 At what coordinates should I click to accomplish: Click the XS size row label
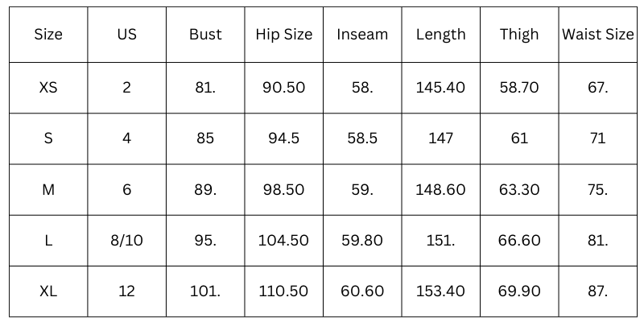pos(48,87)
